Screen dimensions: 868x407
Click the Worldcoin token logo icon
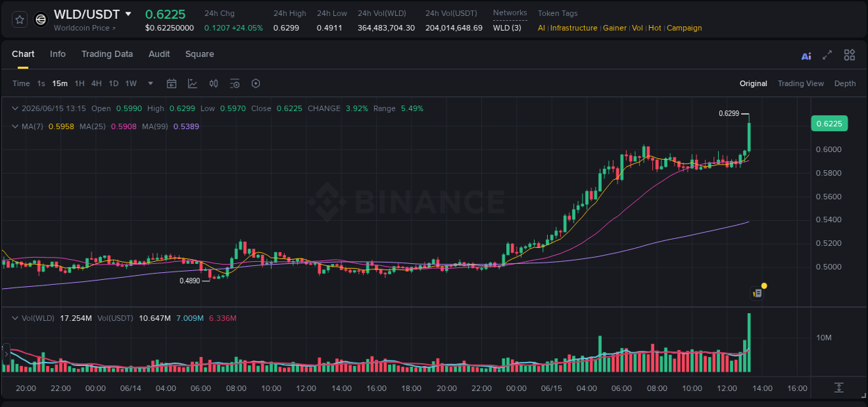[41, 20]
